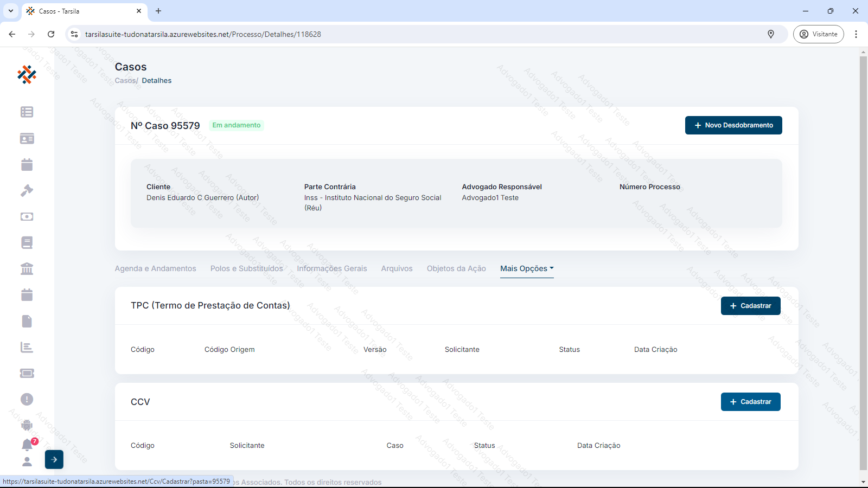The height and width of the screenshot is (488, 868).
Task: Open the list icon in the sidebar
Action: pyautogui.click(x=27, y=112)
